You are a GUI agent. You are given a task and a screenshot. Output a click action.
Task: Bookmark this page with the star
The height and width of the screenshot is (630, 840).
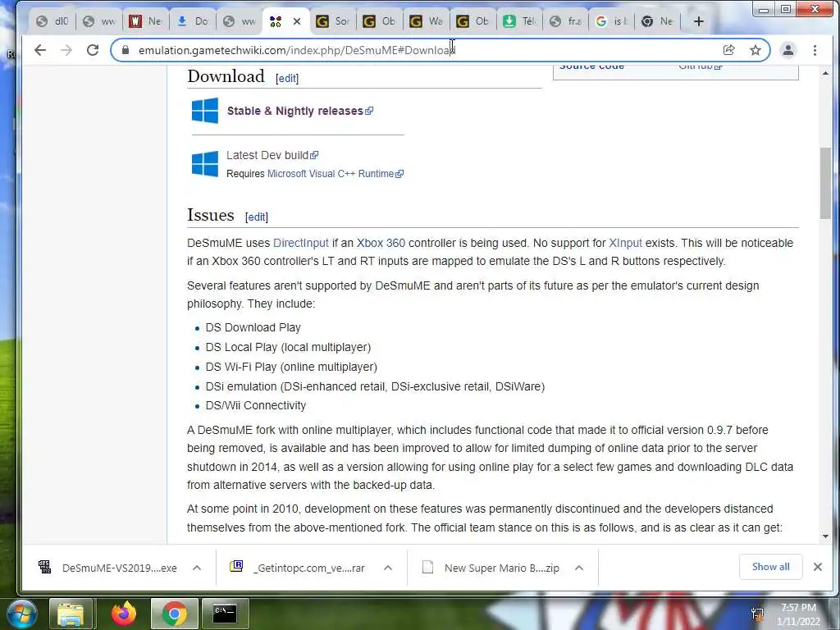pyautogui.click(x=756, y=50)
